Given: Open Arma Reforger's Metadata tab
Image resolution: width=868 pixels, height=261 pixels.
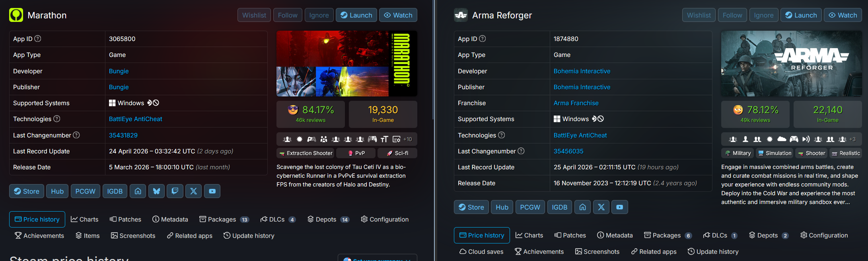Looking at the screenshot, I should coord(615,235).
